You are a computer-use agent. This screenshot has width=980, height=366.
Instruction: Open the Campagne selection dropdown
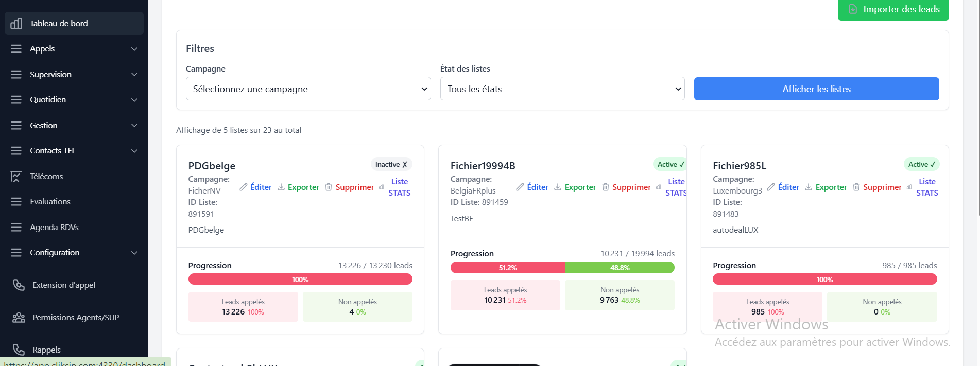coord(308,89)
